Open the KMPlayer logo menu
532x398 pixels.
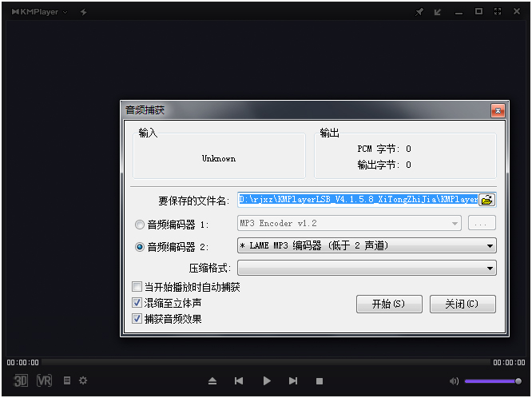click(39, 12)
